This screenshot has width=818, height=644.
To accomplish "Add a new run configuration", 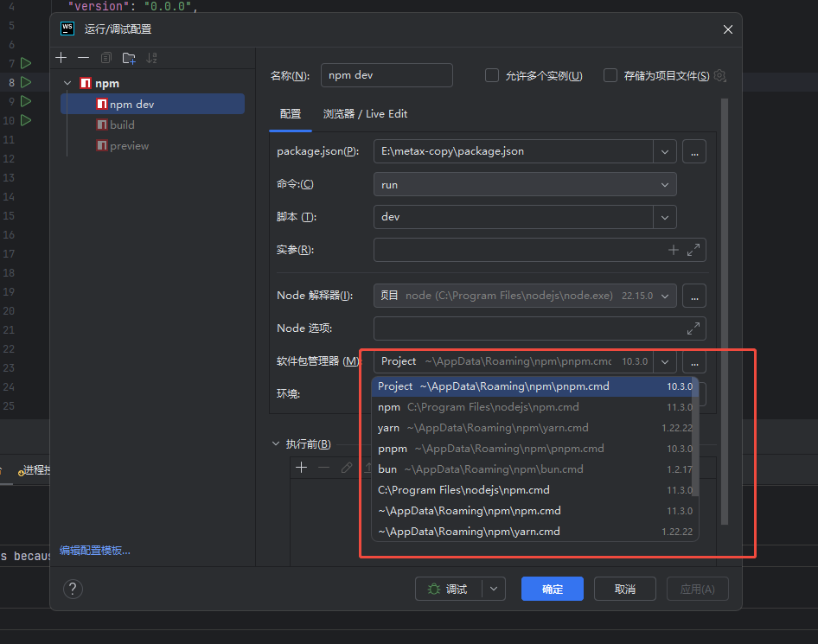I will pos(61,58).
